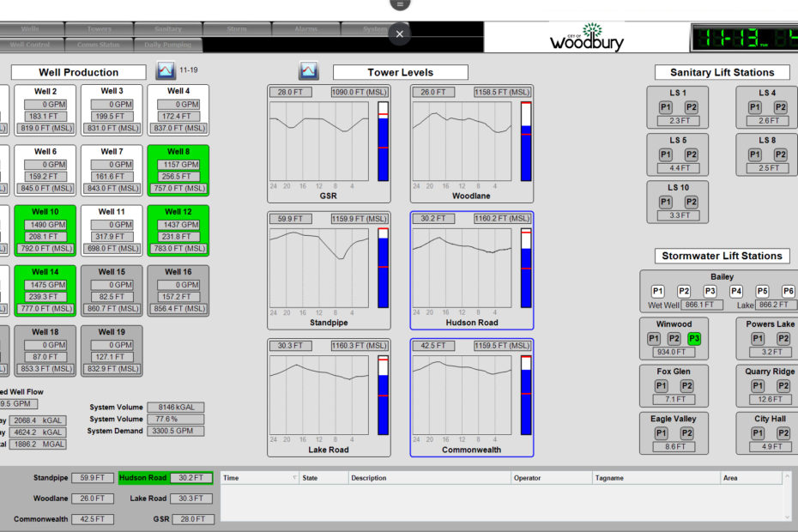Click the Hudson Road 30.2 FT summary value
The width and height of the screenshot is (798, 532).
pos(190,478)
